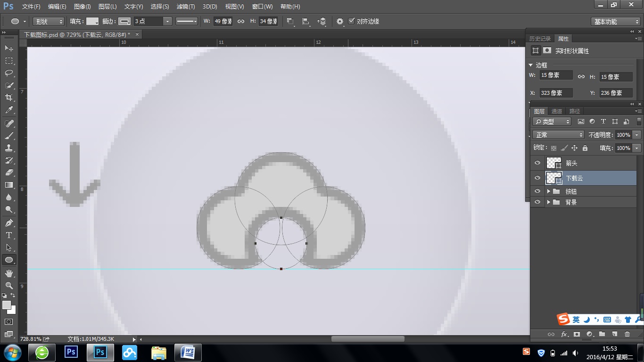Viewport: 644px width, 362px height.
Task: Expand the 按钮 layer group
Action: (548, 191)
